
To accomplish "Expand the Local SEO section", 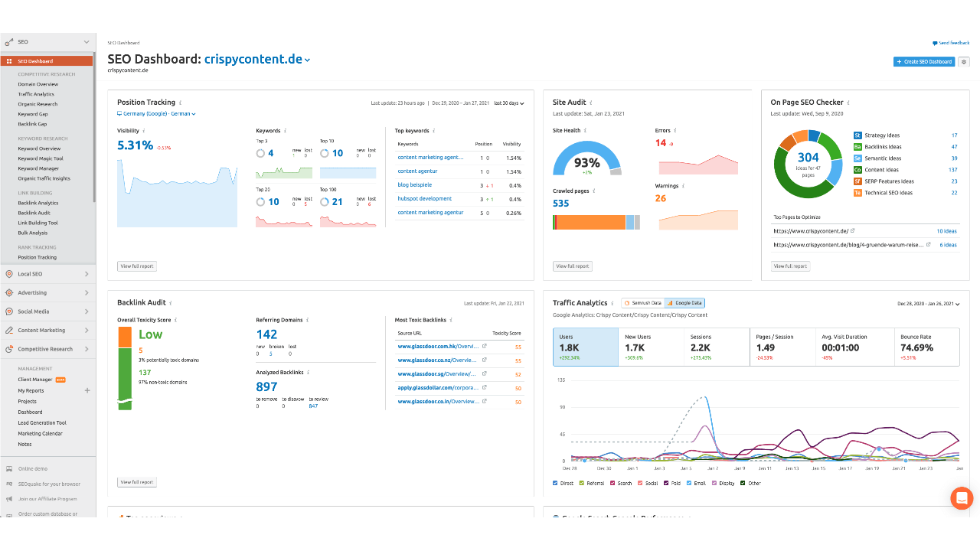I will pyautogui.click(x=47, y=274).
